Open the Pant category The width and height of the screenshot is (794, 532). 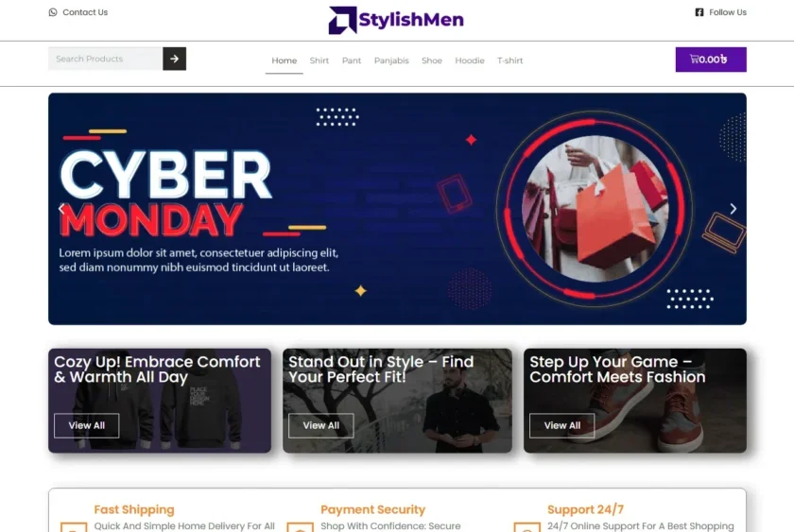point(352,60)
